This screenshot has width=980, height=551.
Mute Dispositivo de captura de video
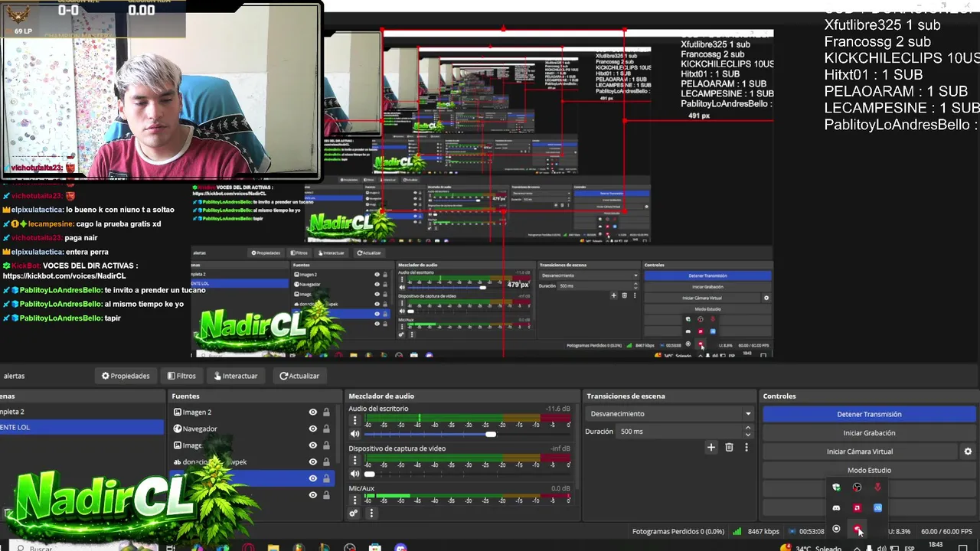point(354,474)
